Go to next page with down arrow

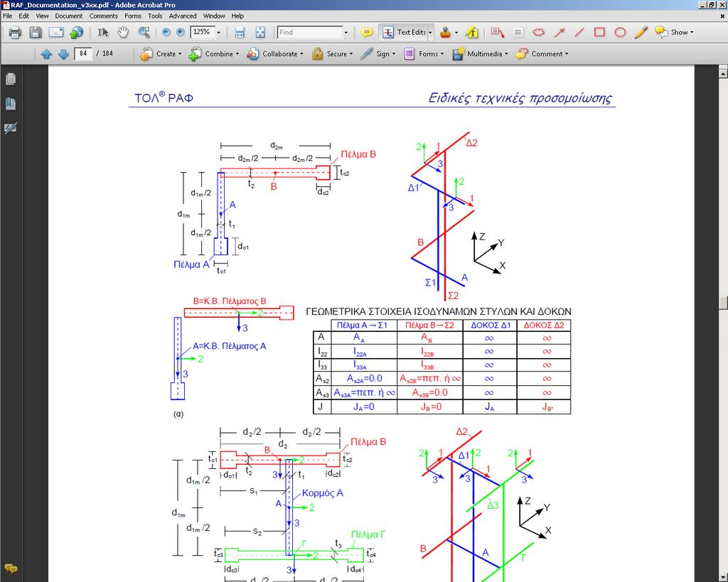[x=63, y=54]
